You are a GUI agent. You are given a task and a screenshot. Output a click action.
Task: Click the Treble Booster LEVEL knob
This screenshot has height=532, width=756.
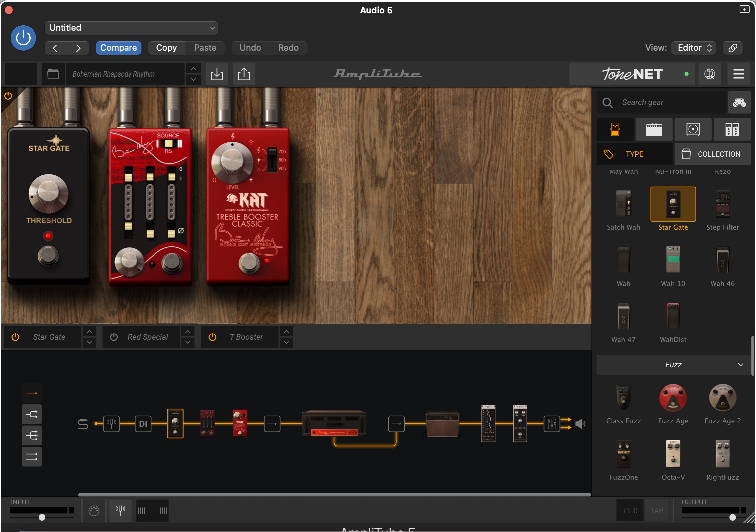(x=232, y=163)
